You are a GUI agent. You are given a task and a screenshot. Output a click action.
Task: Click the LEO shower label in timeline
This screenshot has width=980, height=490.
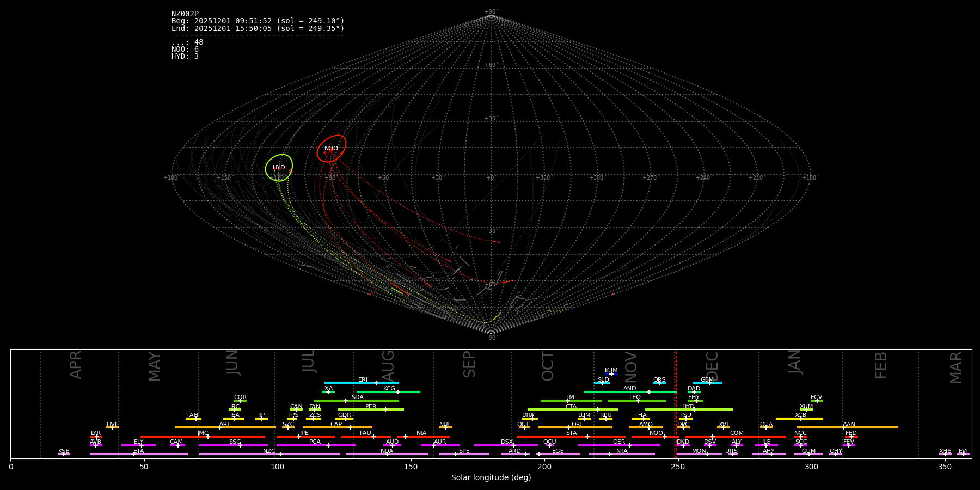click(x=635, y=397)
